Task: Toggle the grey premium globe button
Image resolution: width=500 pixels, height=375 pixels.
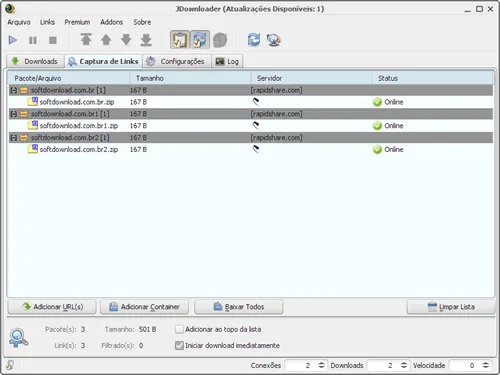Action: 220,40
